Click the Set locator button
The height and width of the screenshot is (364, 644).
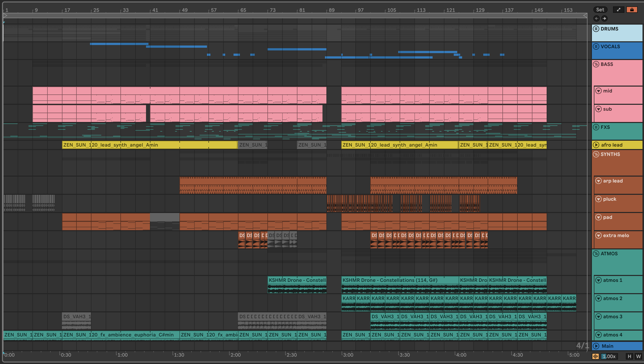pos(600,10)
